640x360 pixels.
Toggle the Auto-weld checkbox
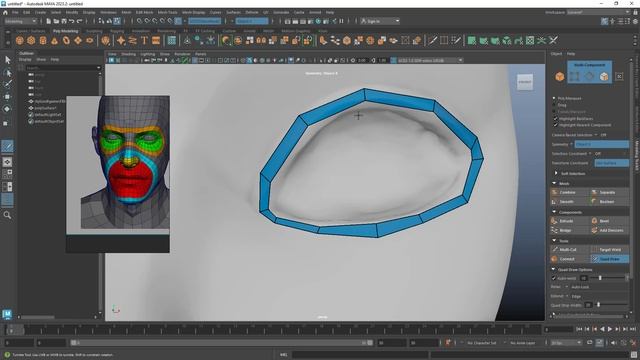point(554,278)
